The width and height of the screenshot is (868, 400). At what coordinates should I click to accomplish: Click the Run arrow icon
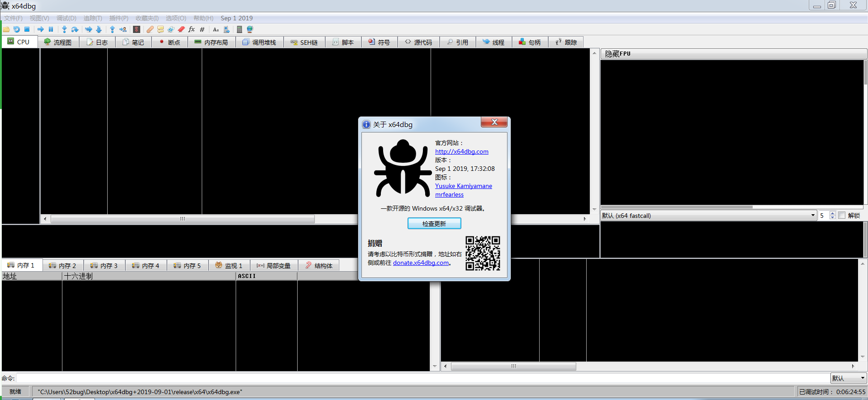41,29
